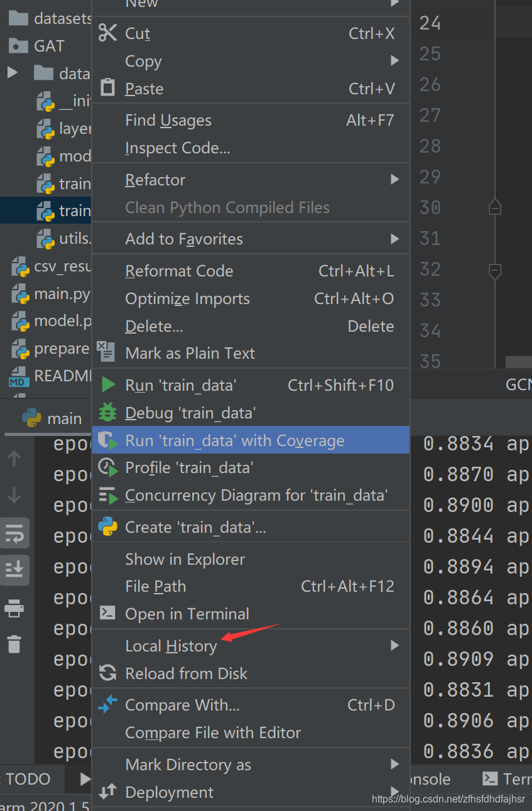Click the down arrow in run console

pos(14,496)
